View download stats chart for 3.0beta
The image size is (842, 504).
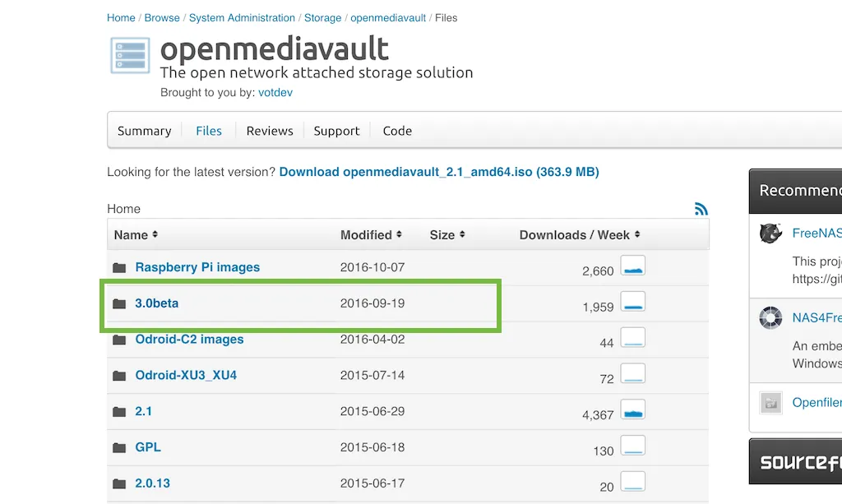[x=633, y=302]
